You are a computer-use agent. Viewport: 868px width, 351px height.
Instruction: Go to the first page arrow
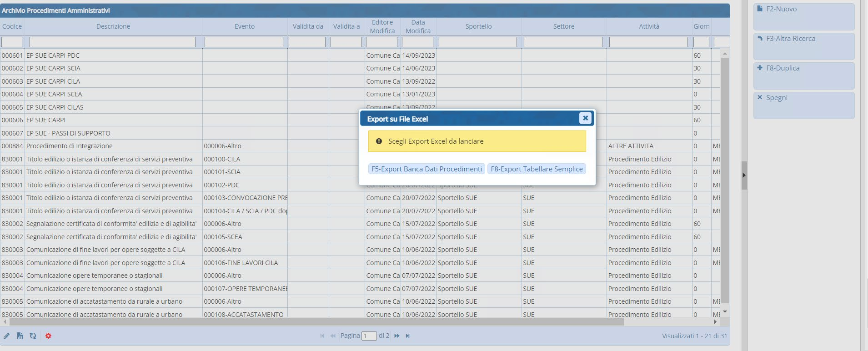coord(322,336)
